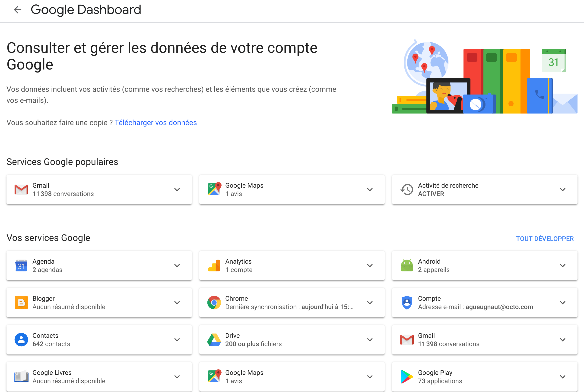Expand the Activité de recherche chevron
Viewport: 584px width, 392px height.
click(x=562, y=190)
